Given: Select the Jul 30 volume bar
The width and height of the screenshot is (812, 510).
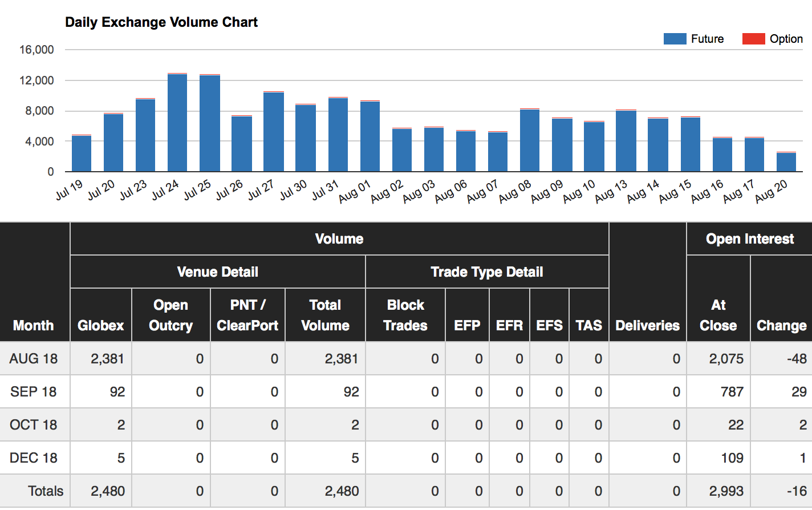Looking at the screenshot, I should click(306, 137).
